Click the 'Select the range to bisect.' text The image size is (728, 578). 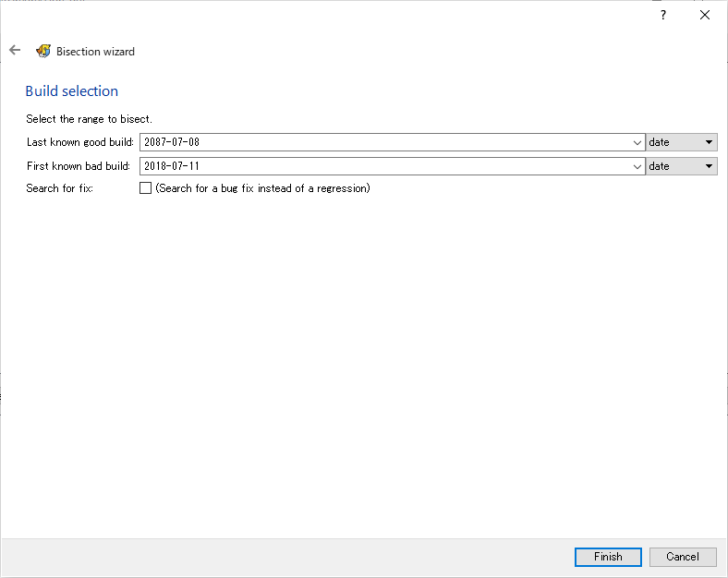89,119
